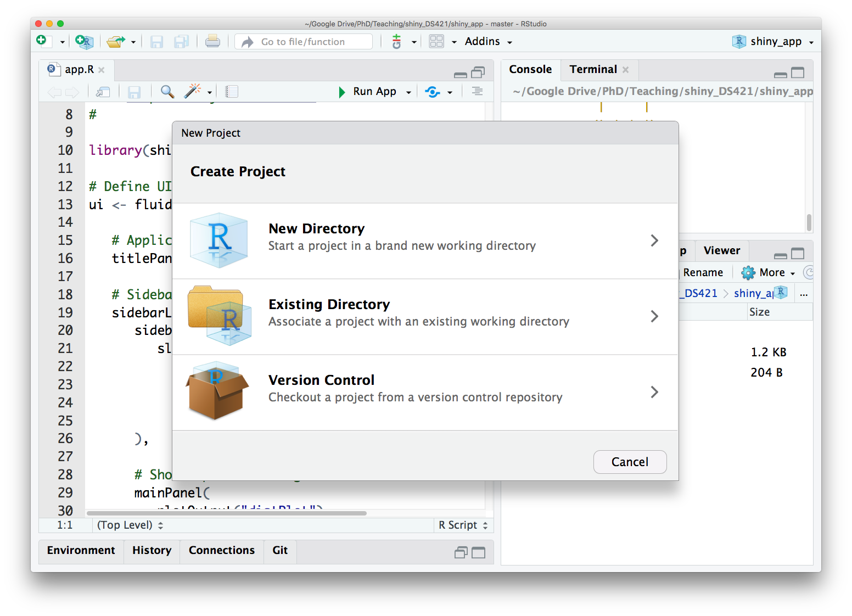
Task: Open the Run App options dropdown
Action: [408, 92]
